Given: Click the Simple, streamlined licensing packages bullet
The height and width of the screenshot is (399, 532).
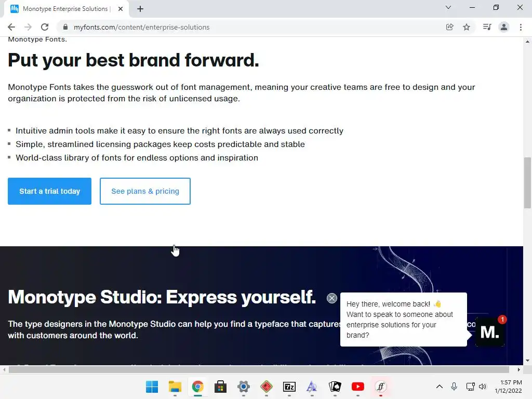Looking at the screenshot, I should point(160,144).
